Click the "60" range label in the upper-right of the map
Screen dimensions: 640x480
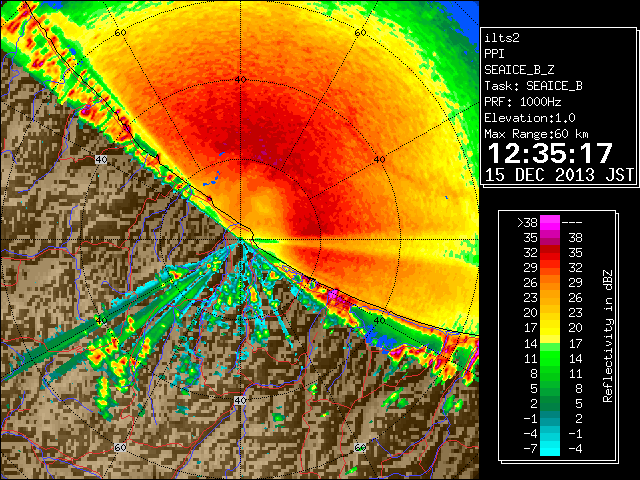click(360, 32)
